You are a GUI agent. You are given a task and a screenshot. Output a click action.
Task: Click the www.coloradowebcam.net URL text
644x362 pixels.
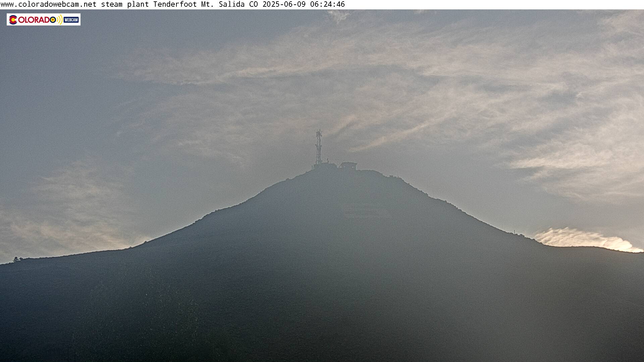pos(49,4)
